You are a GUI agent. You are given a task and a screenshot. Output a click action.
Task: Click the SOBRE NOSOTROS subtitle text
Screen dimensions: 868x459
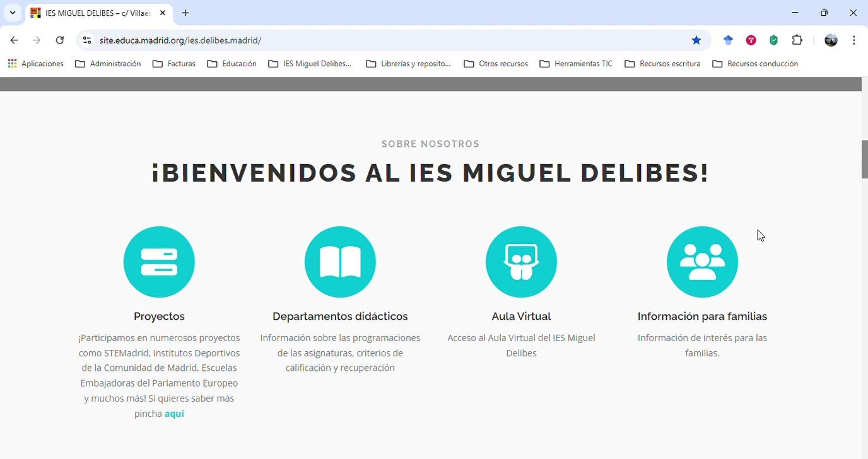pyautogui.click(x=430, y=144)
